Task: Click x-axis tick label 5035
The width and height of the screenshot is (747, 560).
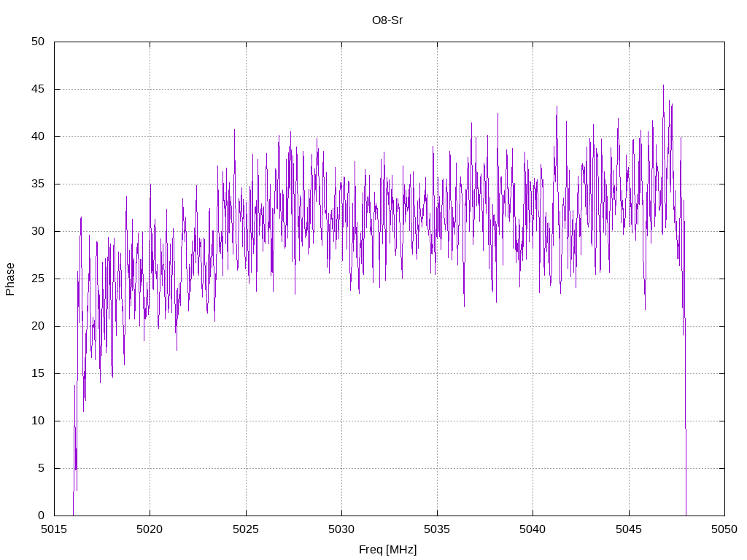Action: (x=438, y=529)
